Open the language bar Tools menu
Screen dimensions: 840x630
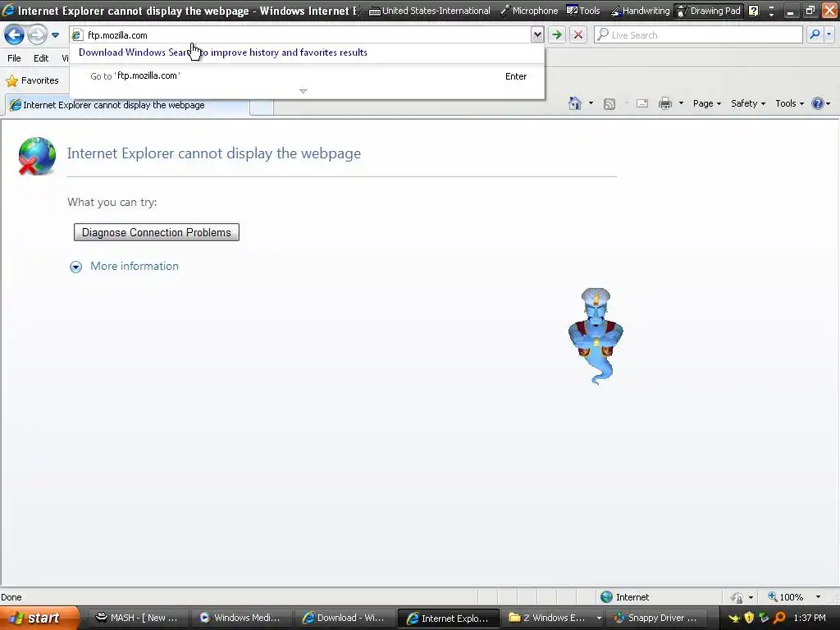(x=584, y=11)
